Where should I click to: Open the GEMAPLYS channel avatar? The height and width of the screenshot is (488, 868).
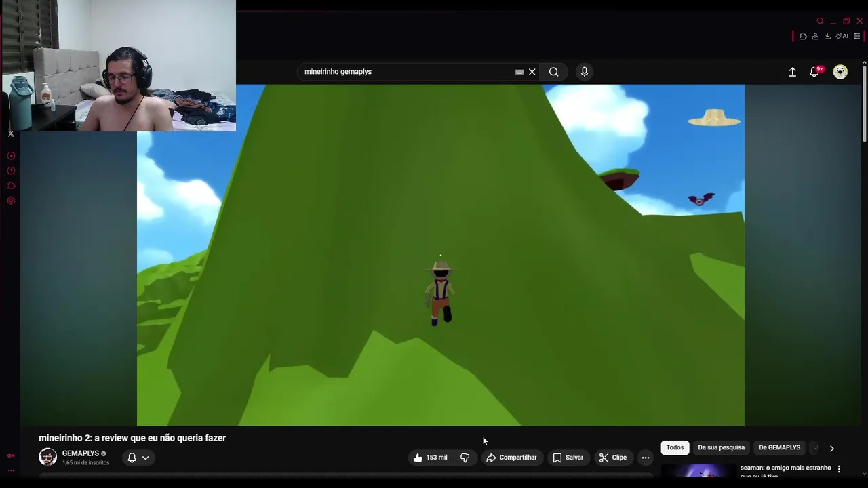pyautogui.click(x=47, y=457)
